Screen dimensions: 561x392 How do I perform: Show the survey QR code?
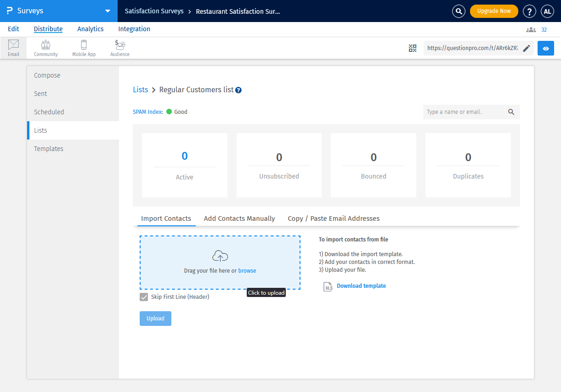click(x=413, y=48)
